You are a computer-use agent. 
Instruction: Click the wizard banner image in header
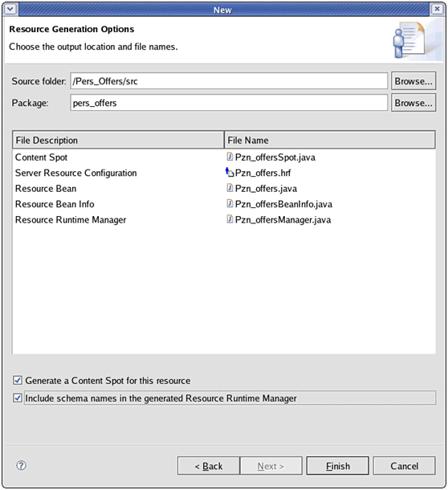[x=417, y=40]
